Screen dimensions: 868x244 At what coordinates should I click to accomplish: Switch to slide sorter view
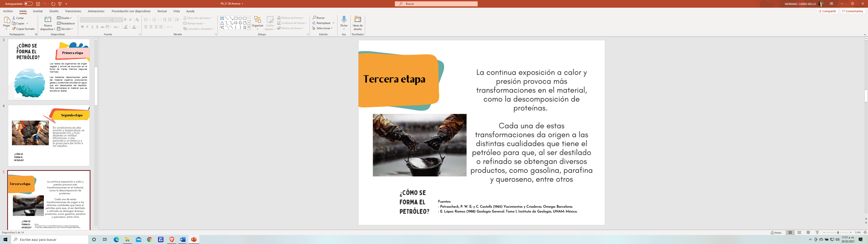click(x=799, y=232)
